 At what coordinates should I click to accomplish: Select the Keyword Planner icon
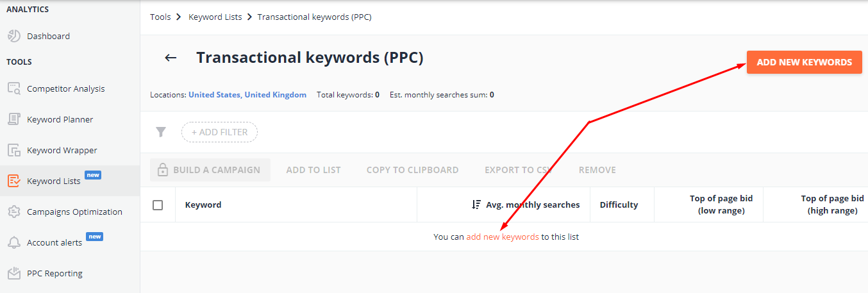click(x=14, y=120)
